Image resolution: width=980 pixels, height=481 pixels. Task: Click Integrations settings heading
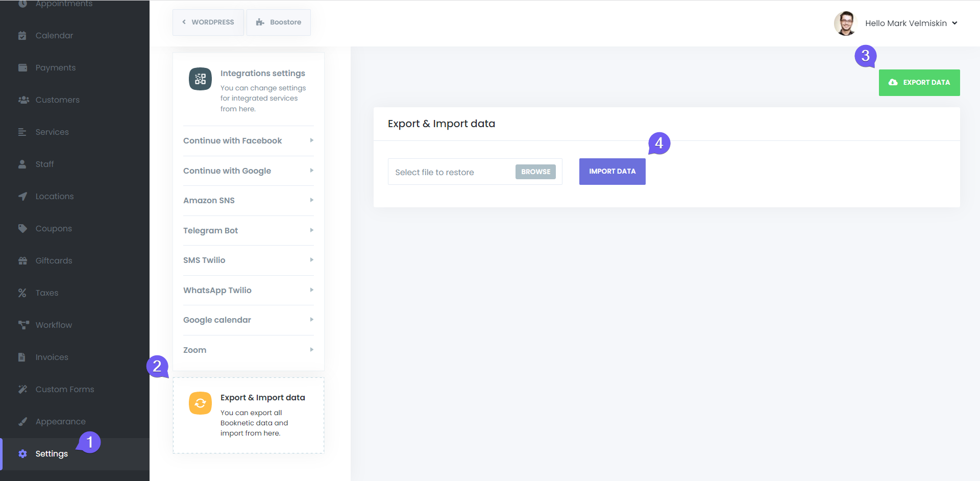point(263,73)
